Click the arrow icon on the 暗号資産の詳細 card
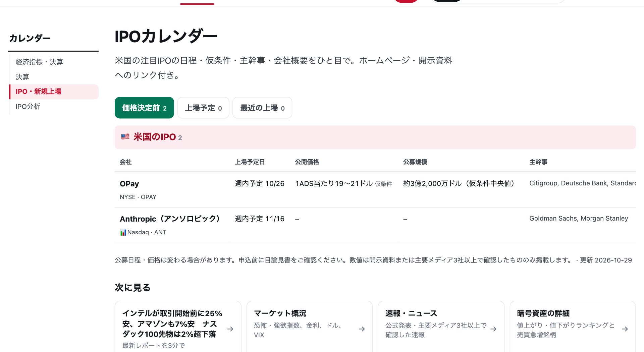This screenshot has width=644, height=352. (x=625, y=329)
